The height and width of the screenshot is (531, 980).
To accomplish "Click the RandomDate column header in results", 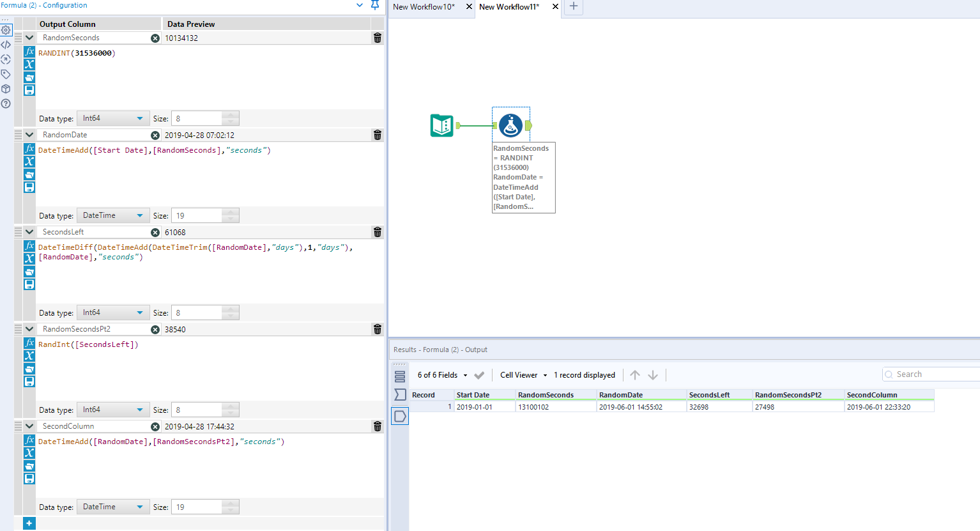I will (621, 395).
